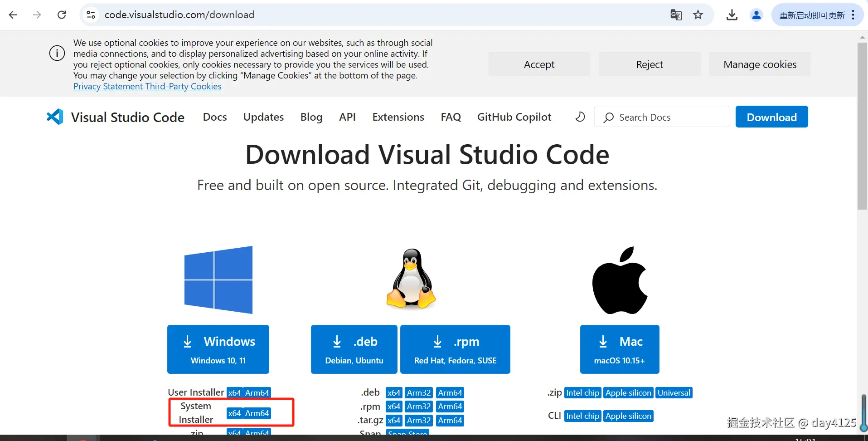Screen dimensions: 868x441
Task: View site information icon in address bar
Action: [91, 15]
